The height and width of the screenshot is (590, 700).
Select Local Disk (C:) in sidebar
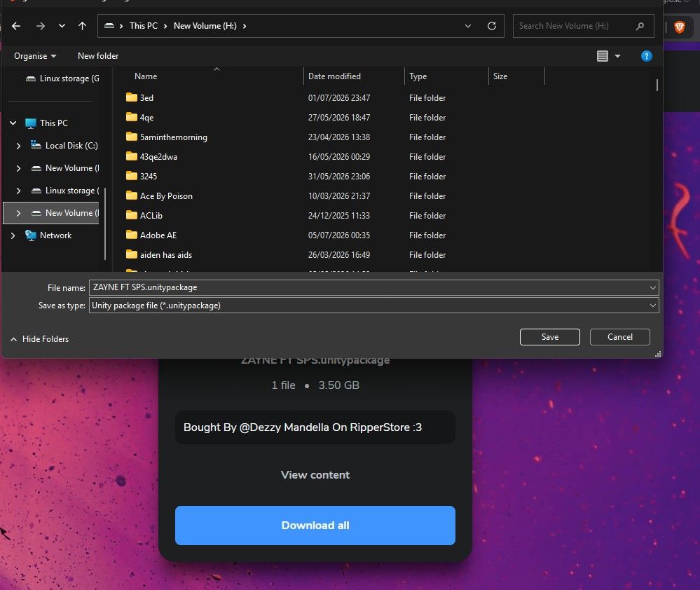tap(64, 146)
